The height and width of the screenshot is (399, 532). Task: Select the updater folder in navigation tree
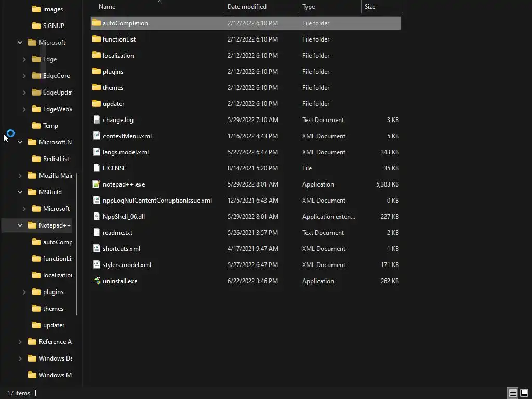click(x=54, y=325)
